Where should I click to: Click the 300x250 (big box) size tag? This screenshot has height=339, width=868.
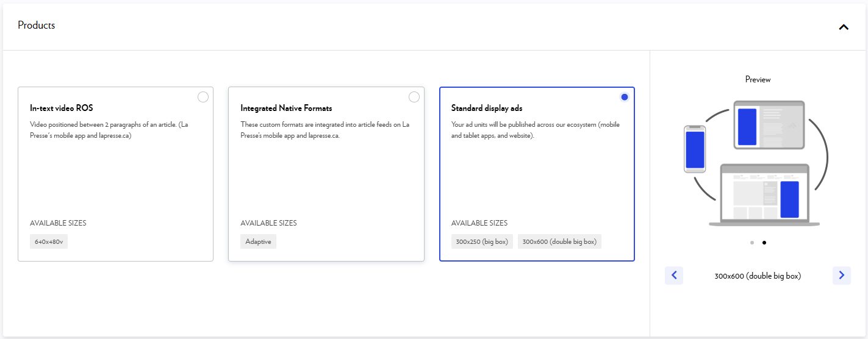coord(482,241)
